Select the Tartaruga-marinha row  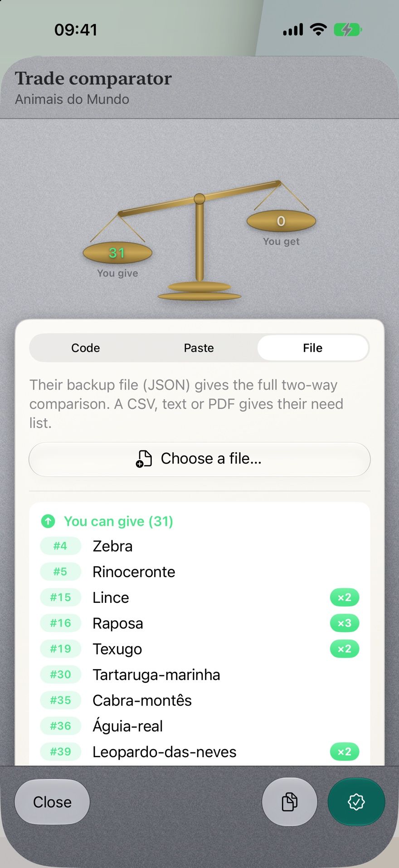[x=199, y=675]
